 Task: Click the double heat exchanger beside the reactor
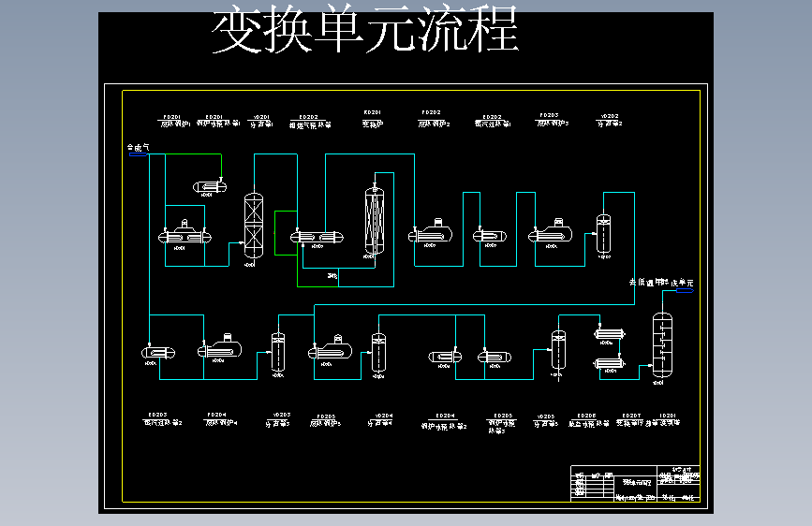[x=317, y=238]
